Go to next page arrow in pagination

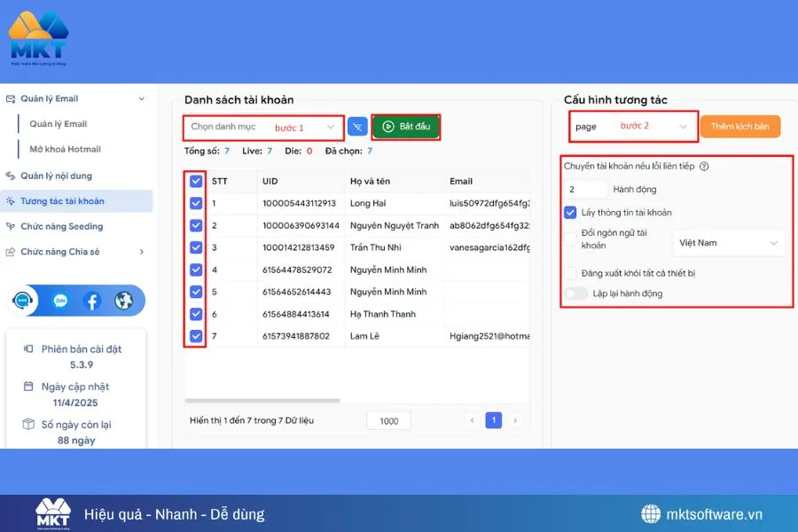pyautogui.click(x=515, y=420)
